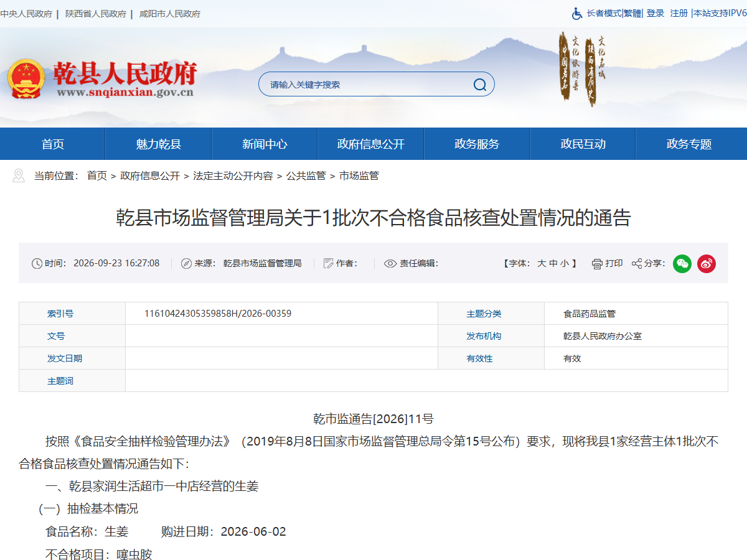Viewport: 747px width, 560px height.
Task: Click the national emblem logo
Action: [x=26, y=79]
